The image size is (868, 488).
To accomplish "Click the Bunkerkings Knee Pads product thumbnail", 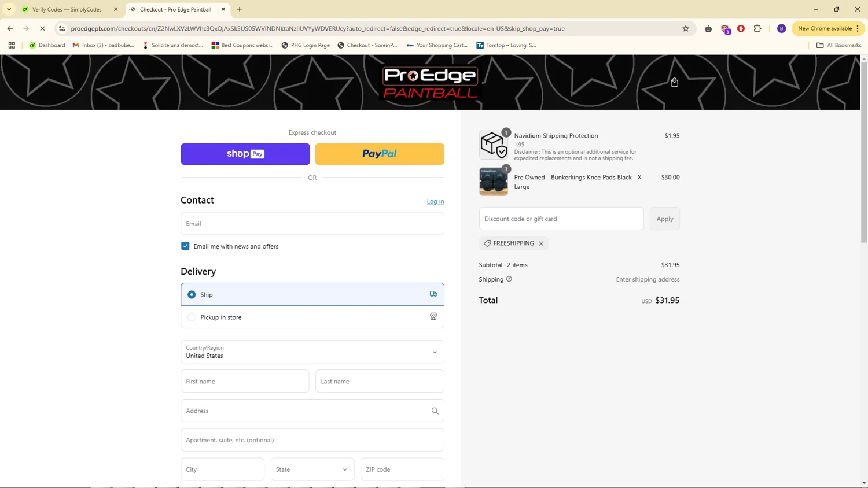I will click(x=494, y=182).
